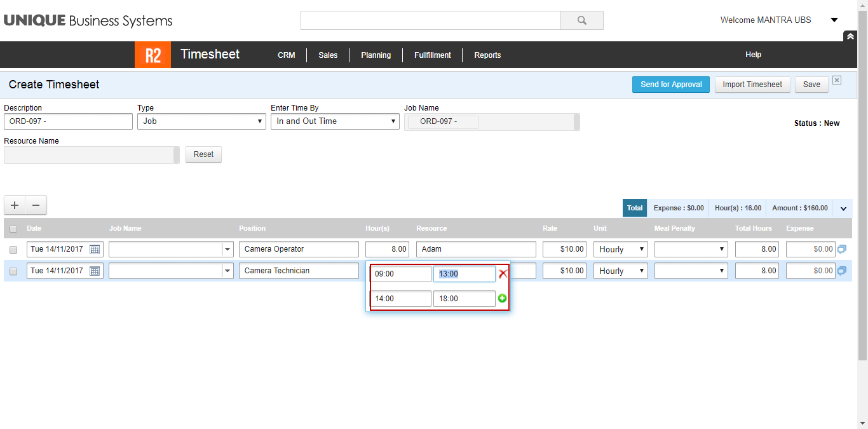
Task: Check the Camera Operator row checkbox
Action: [x=13, y=250]
